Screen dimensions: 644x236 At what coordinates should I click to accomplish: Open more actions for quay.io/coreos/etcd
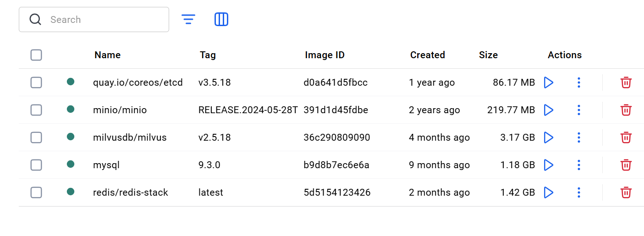click(x=579, y=82)
